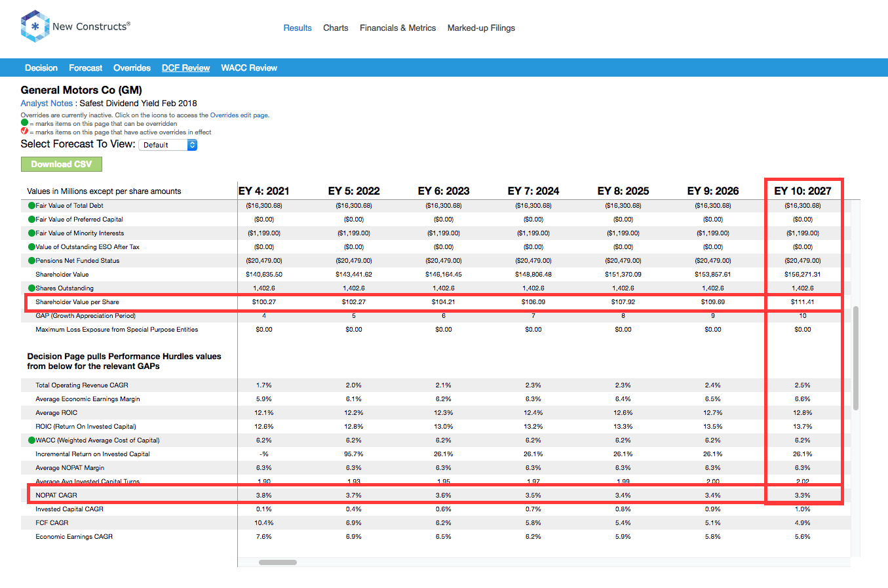Open the Marked-up Filings tab
The image size is (888, 588).
point(481,28)
